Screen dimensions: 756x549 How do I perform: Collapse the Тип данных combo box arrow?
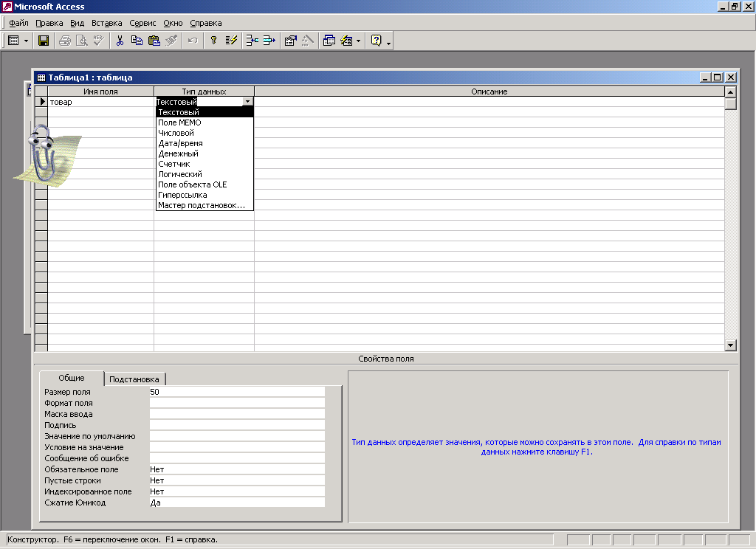point(247,102)
